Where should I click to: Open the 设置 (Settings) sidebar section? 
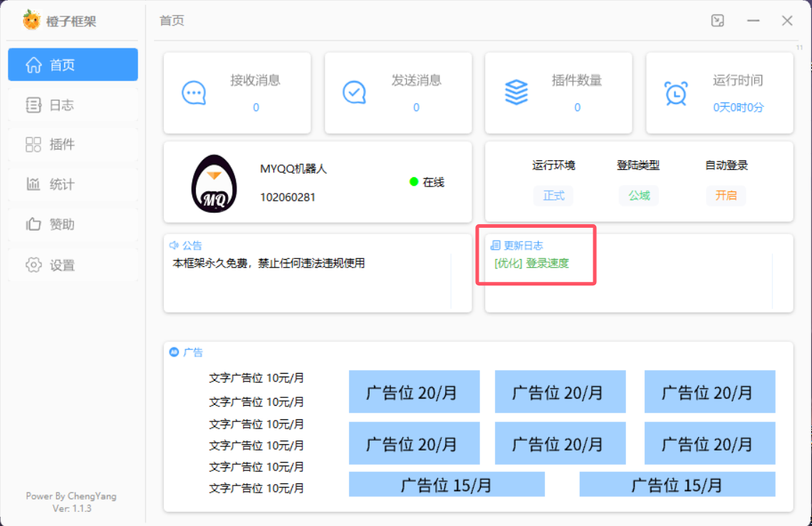(x=72, y=264)
